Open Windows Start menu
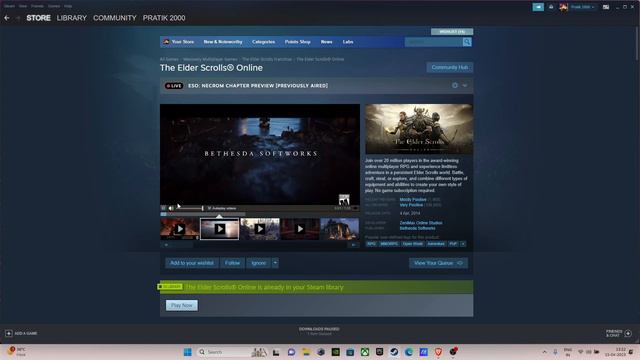The image size is (640, 360). point(187,352)
